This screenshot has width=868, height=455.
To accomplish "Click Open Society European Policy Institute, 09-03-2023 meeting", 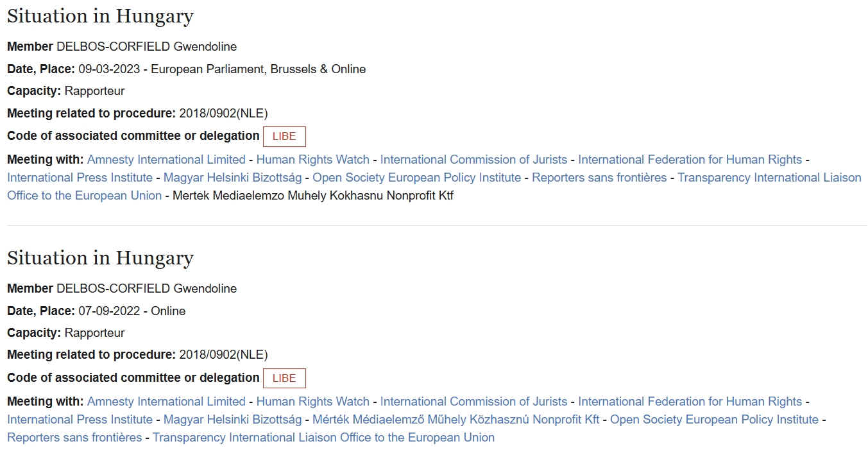I will coord(416,178).
